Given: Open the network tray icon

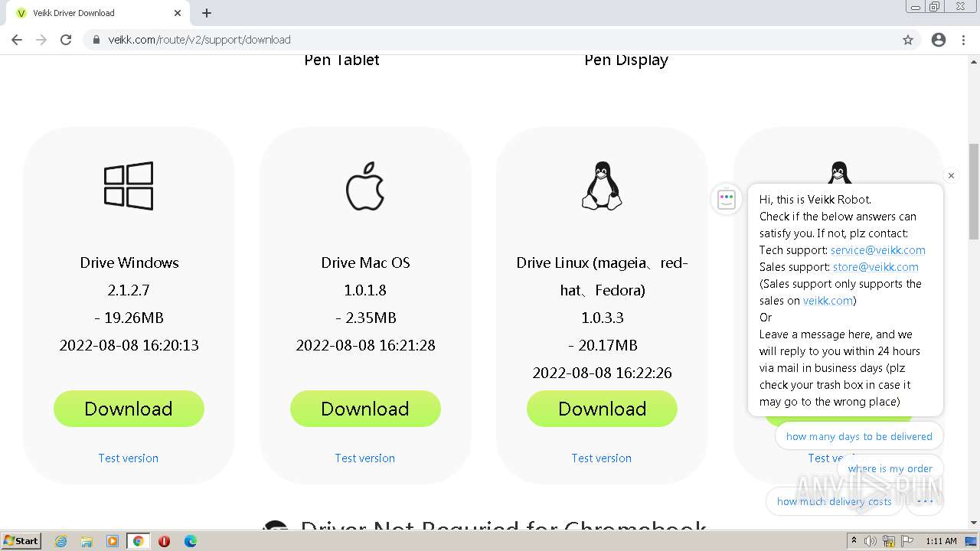Looking at the screenshot, I should (x=889, y=541).
